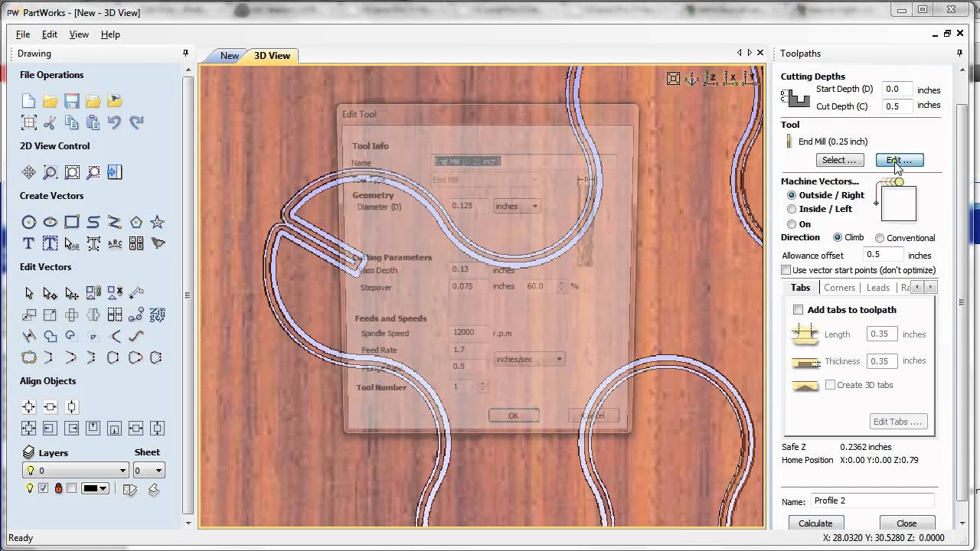
Task: Open the layer colour dropdown
Action: 103,488
